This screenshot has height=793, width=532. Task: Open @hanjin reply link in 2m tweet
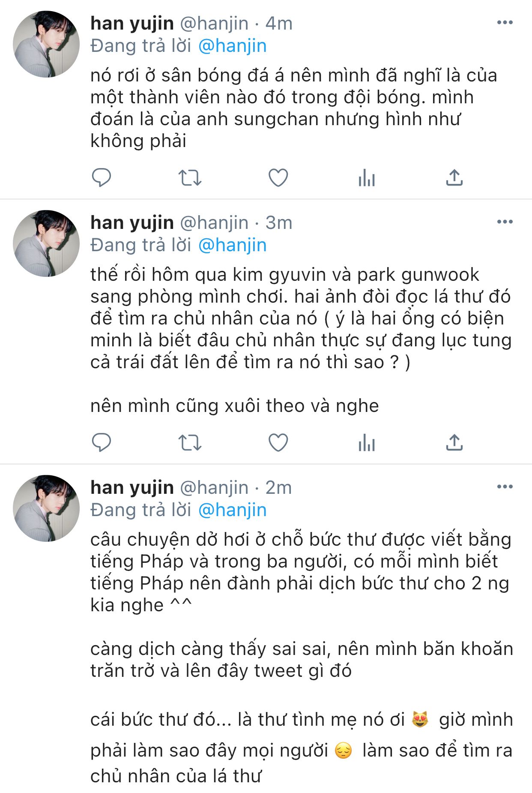[x=232, y=510]
